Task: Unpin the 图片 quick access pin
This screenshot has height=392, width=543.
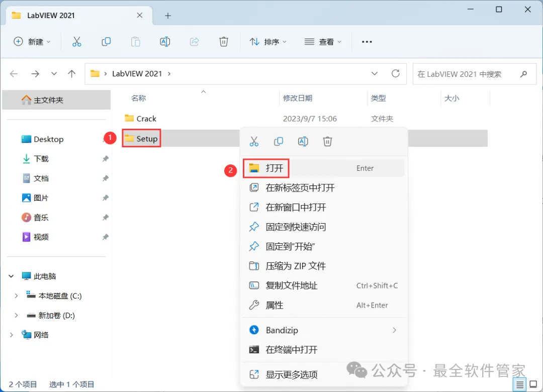Action: (x=105, y=198)
